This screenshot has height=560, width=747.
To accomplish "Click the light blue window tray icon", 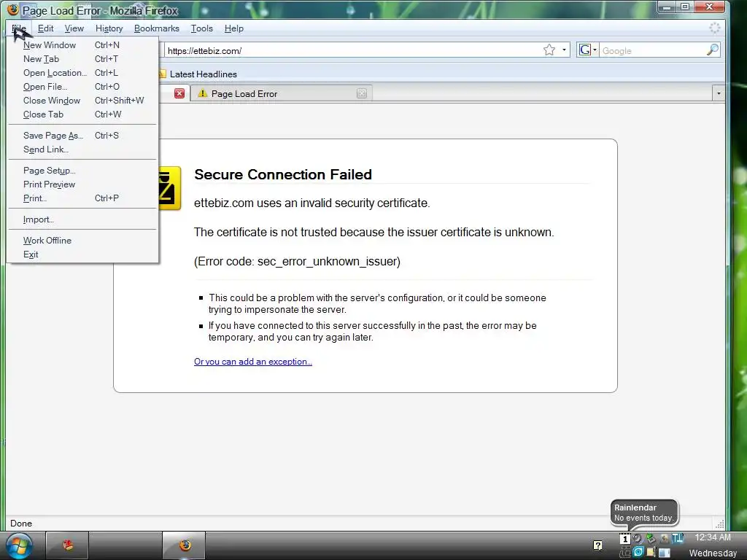I will [664, 553].
